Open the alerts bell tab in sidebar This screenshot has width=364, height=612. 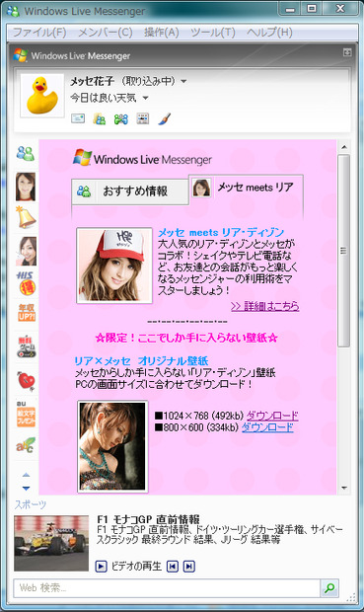(x=26, y=217)
